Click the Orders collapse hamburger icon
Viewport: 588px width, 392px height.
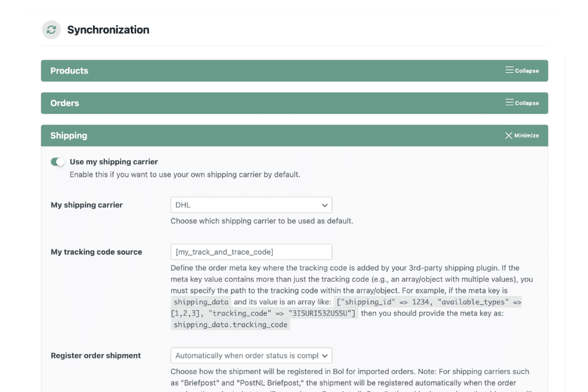tap(509, 103)
